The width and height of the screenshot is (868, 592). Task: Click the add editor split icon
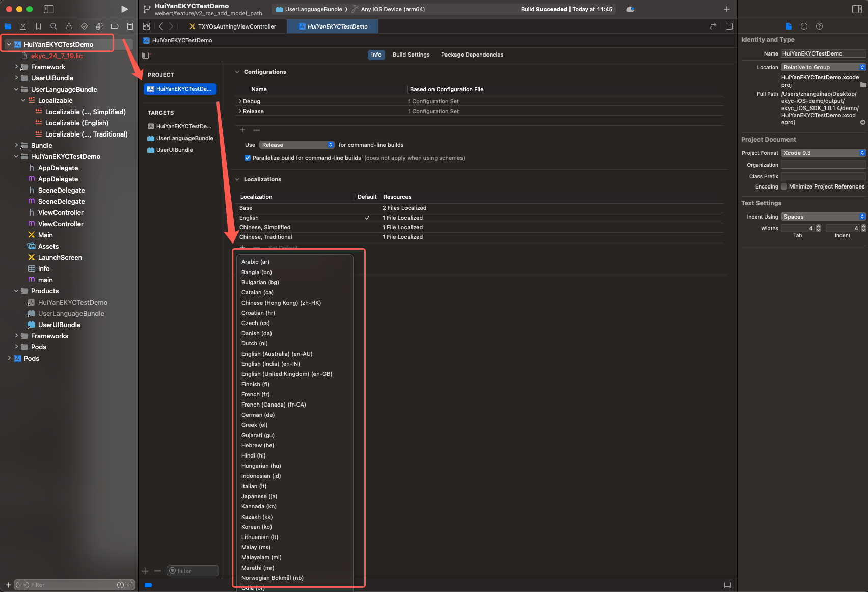[729, 26]
